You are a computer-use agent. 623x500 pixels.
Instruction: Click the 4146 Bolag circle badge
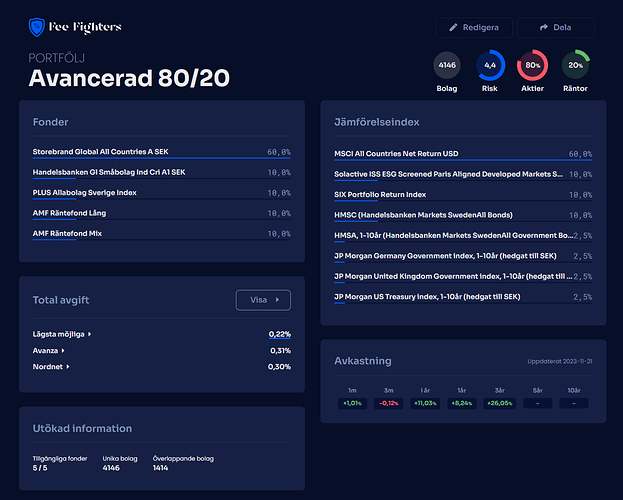pyautogui.click(x=447, y=65)
